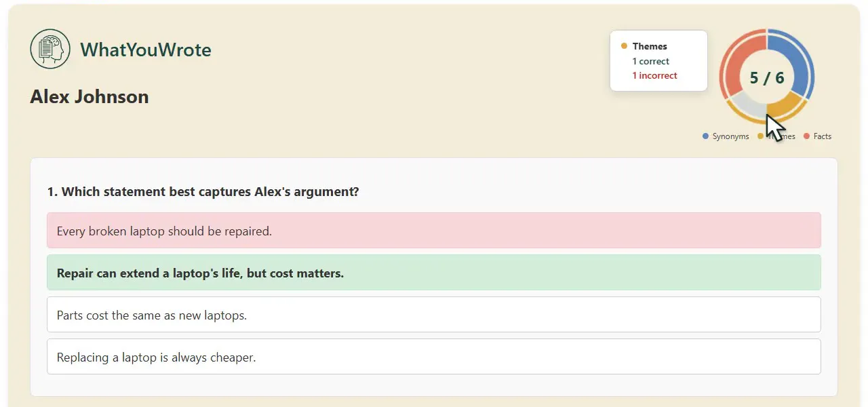Click the red Facts legend dot

[806, 136]
